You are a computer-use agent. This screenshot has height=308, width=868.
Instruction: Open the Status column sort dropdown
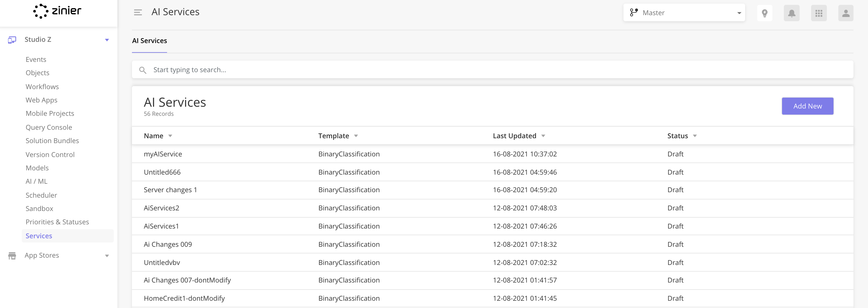point(695,136)
